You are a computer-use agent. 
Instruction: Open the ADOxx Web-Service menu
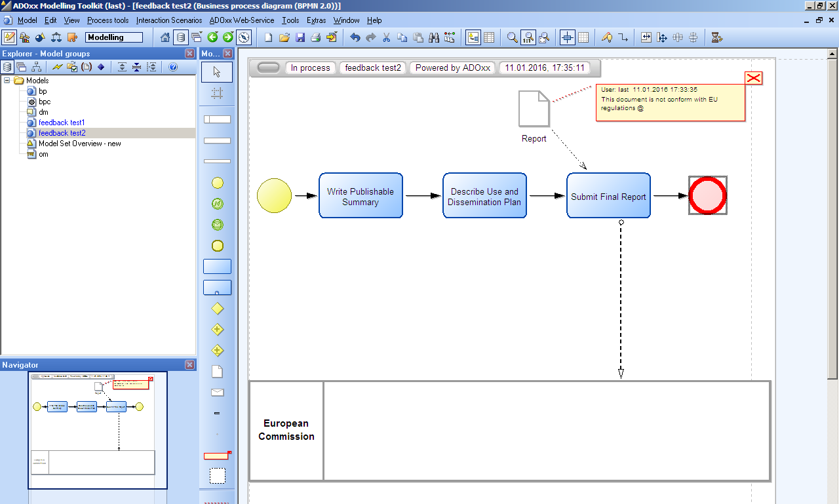(242, 20)
